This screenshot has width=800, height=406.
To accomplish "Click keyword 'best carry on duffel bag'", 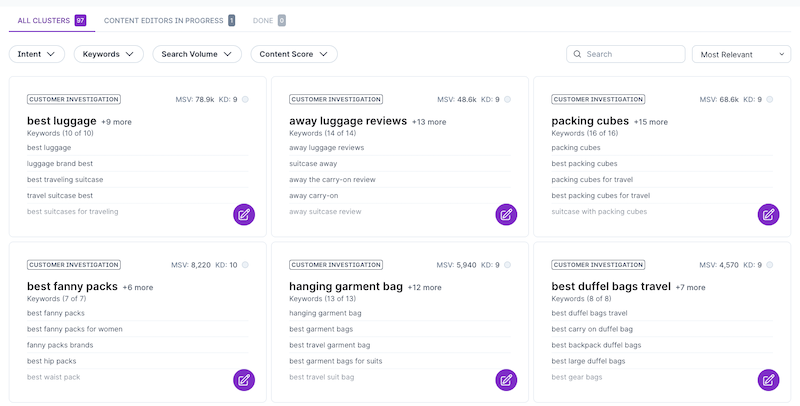I will pyautogui.click(x=592, y=329).
